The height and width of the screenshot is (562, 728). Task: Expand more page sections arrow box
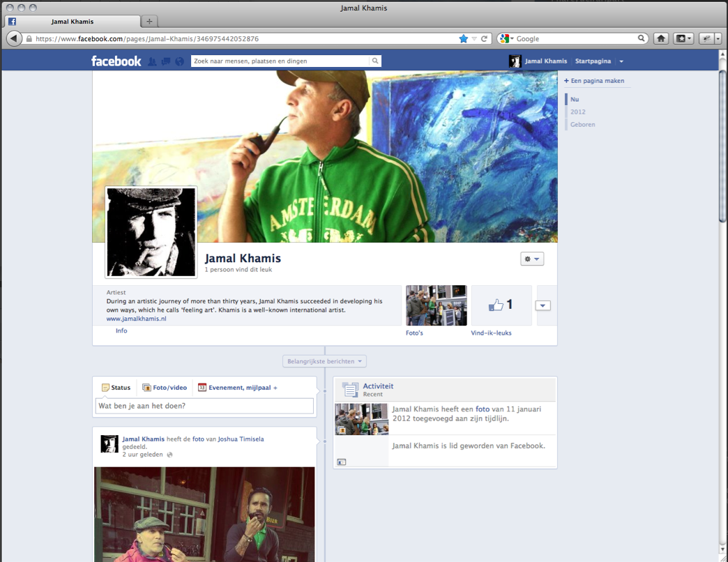(543, 305)
